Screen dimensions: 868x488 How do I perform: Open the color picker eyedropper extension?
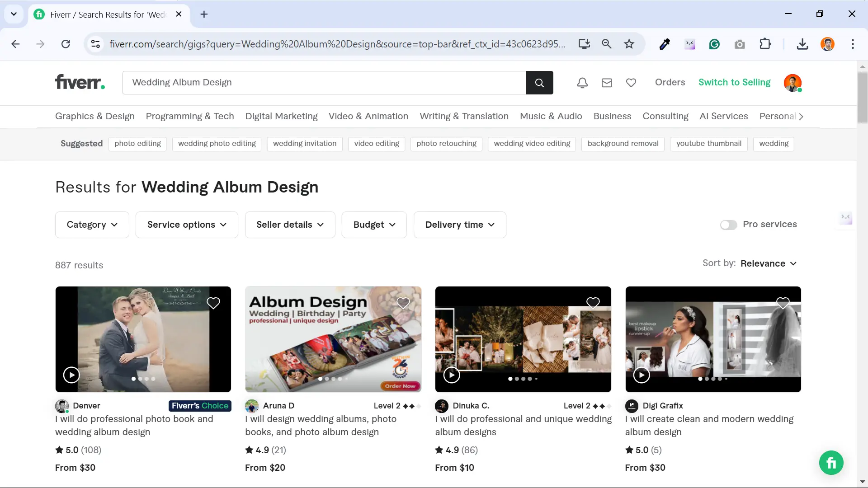(665, 44)
